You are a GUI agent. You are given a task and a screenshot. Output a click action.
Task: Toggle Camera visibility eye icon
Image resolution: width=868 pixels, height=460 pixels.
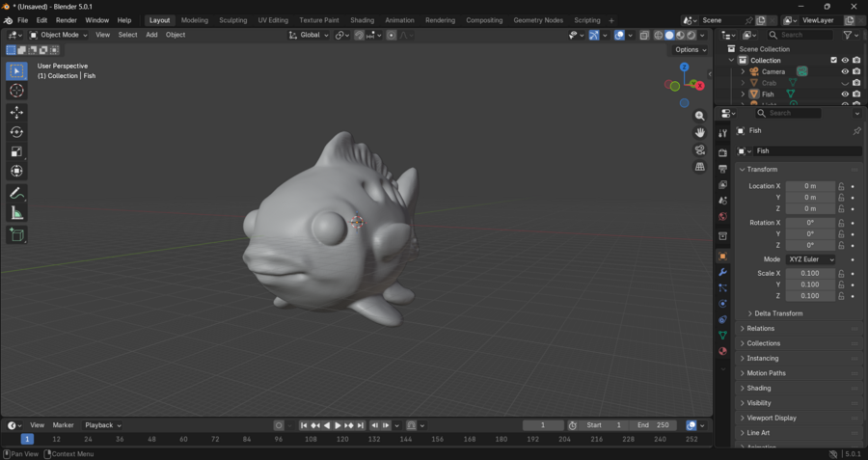pyautogui.click(x=845, y=71)
